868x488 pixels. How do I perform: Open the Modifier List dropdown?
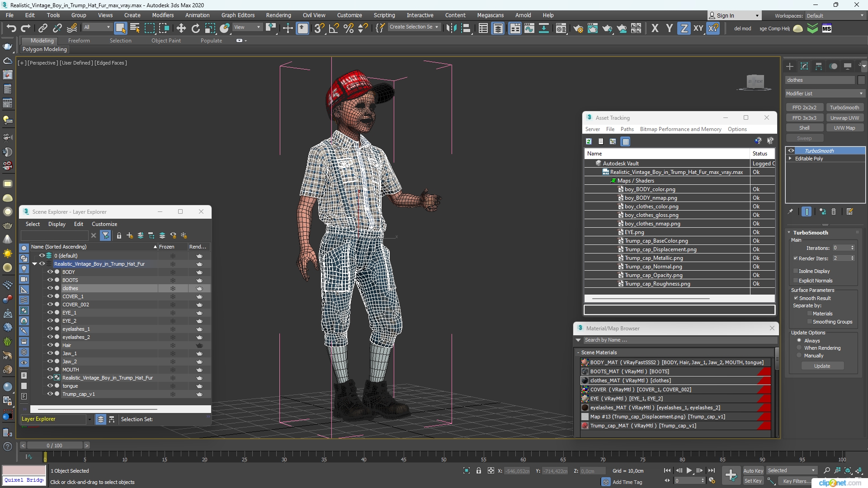tap(825, 94)
